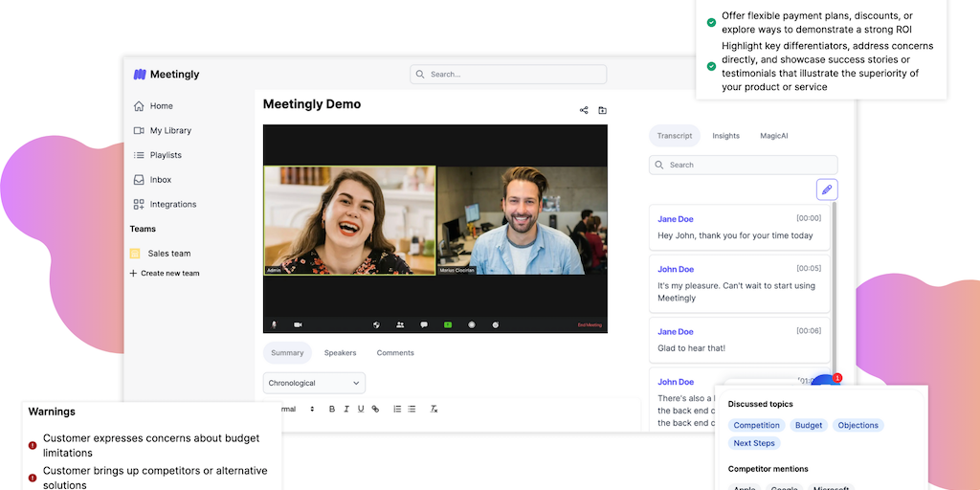The image size is (980, 490).
Task: Click the insert link icon in editor
Action: tap(375, 409)
